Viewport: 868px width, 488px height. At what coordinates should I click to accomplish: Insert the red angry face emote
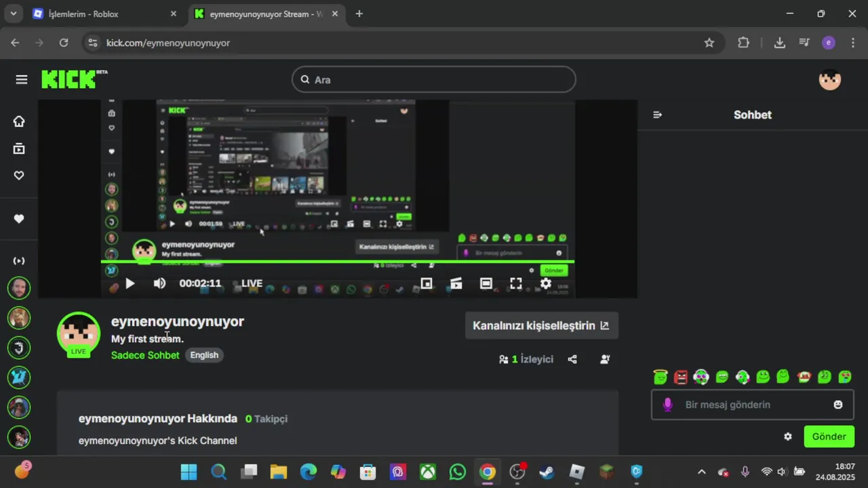click(681, 377)
